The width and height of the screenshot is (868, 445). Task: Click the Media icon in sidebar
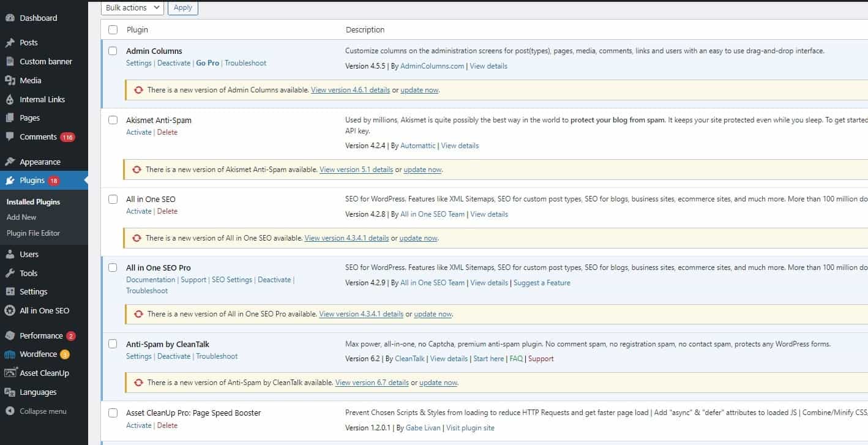coord(10,81)
